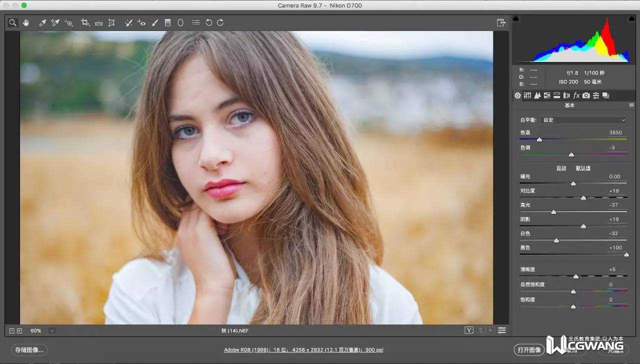Click the 色温 value field 3850
640x364 pixels.
[x=615, y=132]
